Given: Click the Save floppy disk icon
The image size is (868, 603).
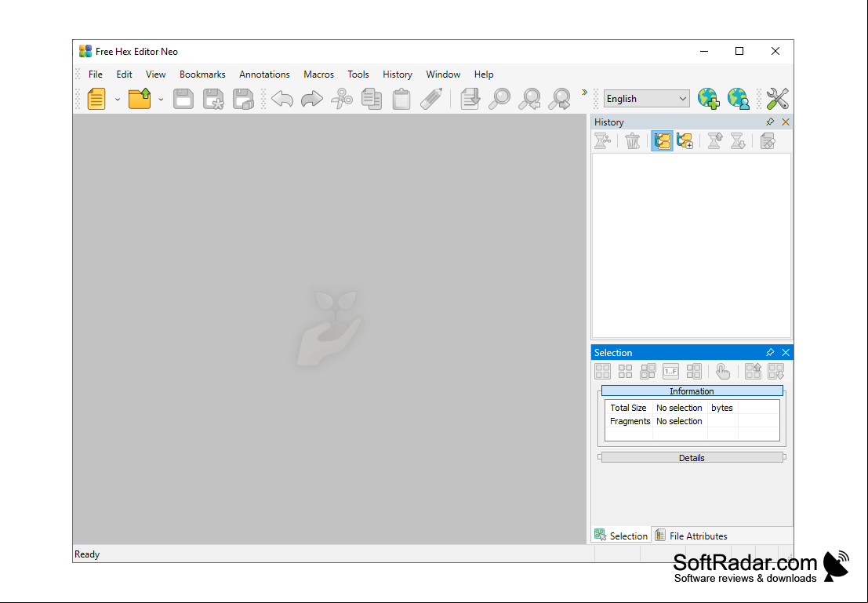Looking at the screenshot, I should point(183,99).
